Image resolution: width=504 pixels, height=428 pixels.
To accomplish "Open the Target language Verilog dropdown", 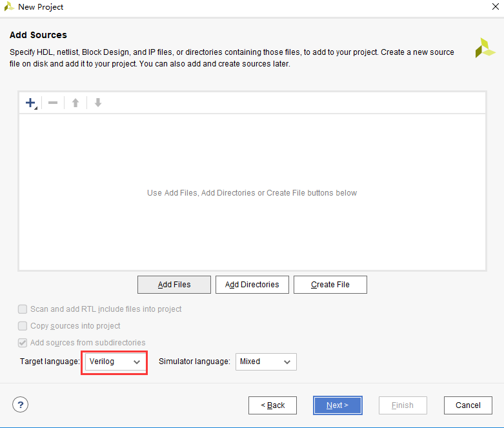I will pos(114,362).
